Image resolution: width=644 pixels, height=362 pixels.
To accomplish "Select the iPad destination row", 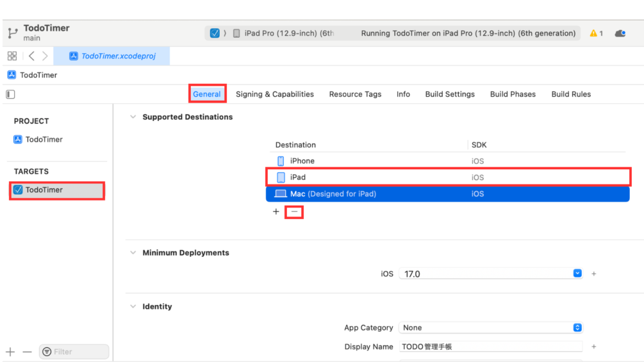I will tap(448, 177).
